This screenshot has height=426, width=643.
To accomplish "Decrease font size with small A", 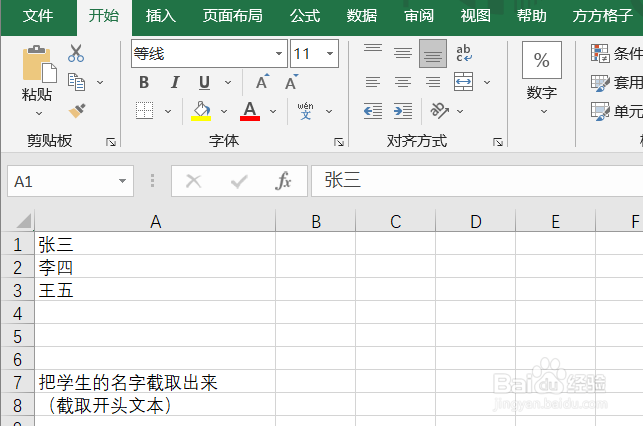I will click(292, 82).
